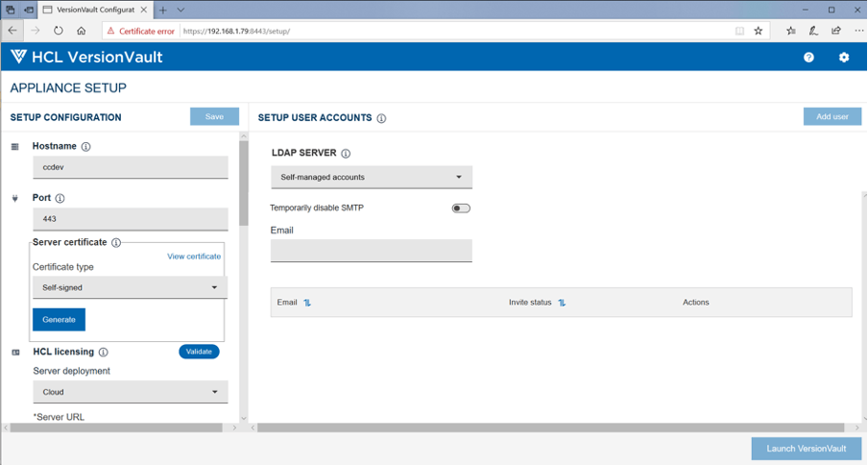Click the HCL VersionVault logo
868x465 pixels.
pos(87,57)
